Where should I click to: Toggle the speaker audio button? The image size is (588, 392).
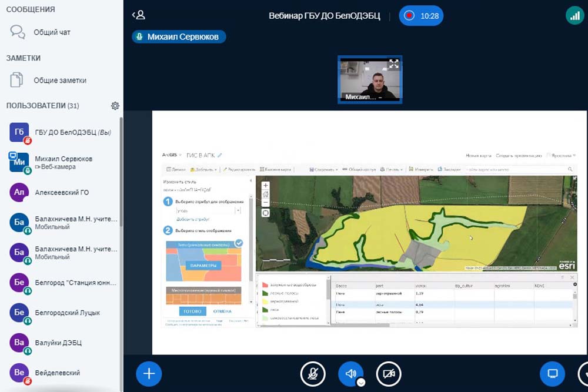tap(350, 373)
